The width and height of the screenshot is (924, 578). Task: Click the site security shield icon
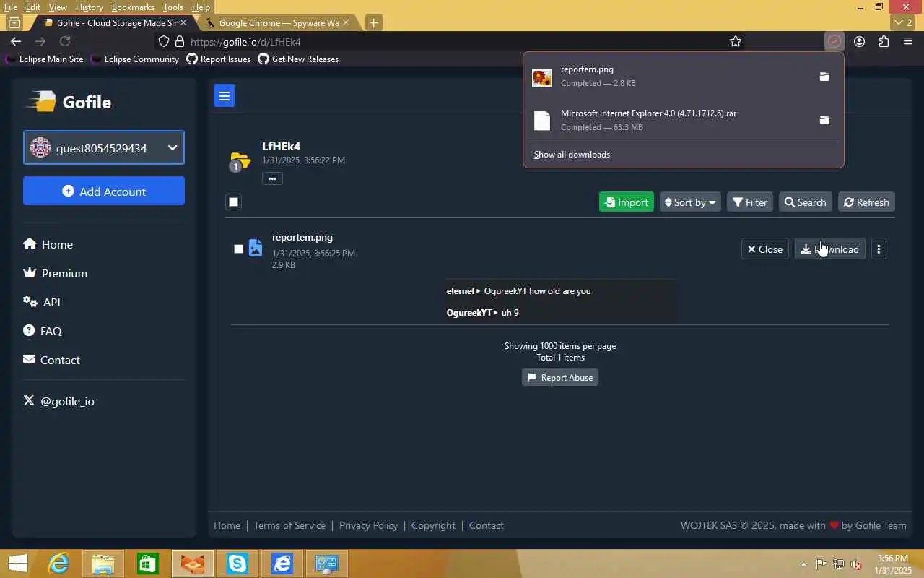tap(164, 42)
